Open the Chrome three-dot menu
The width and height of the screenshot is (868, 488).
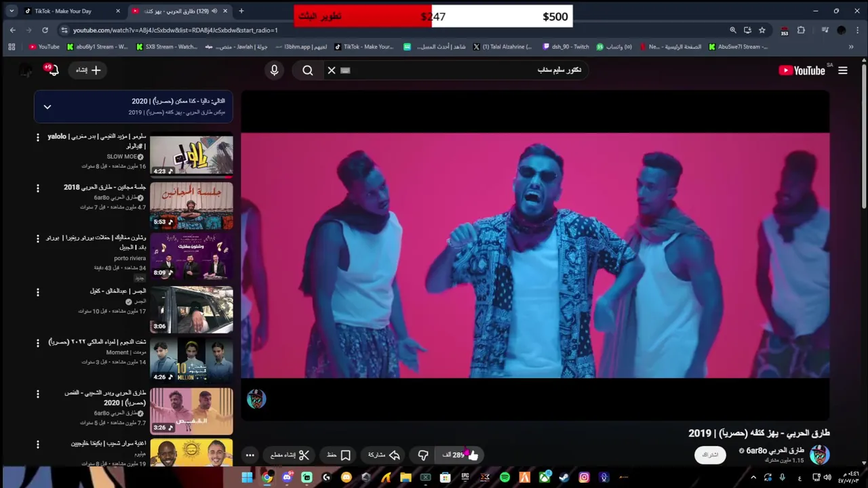coord(857,30)
